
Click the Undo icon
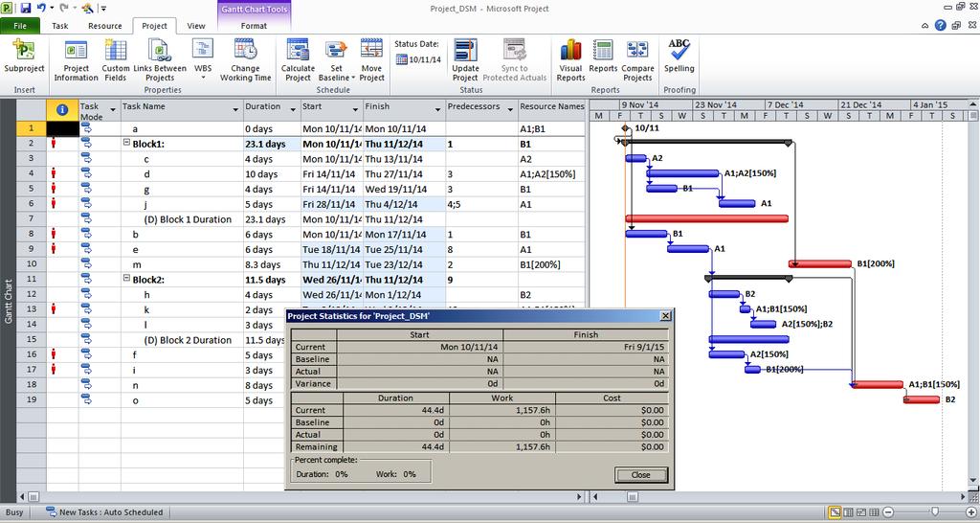(41, 8)
